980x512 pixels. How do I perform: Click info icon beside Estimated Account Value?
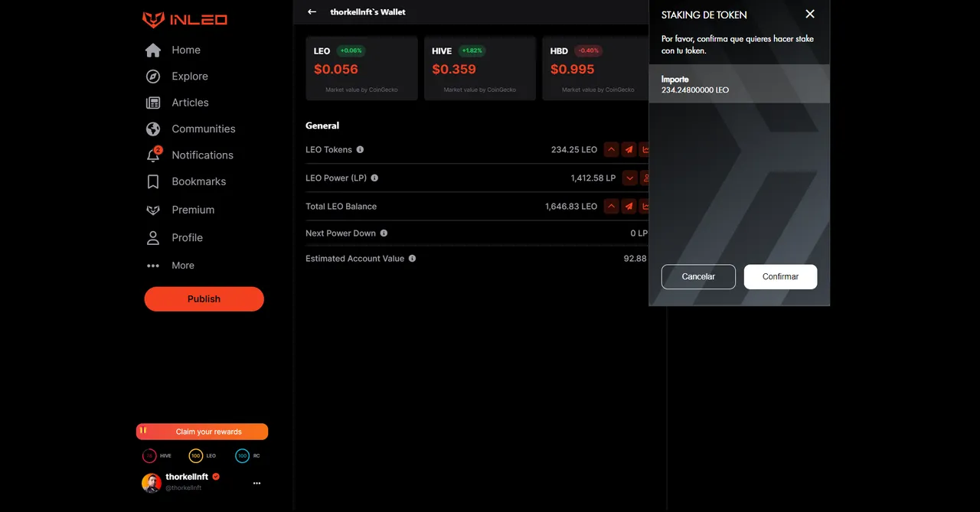(x=412, y=259)
